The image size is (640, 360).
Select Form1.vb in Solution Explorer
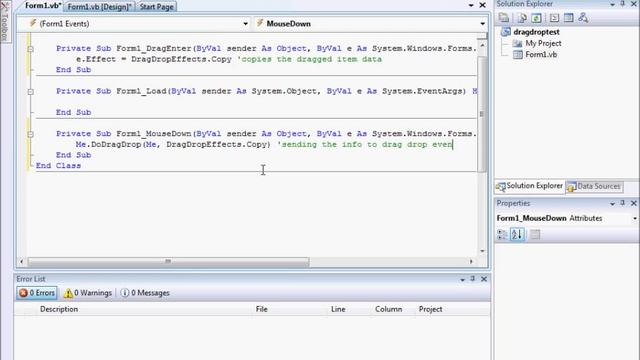(541, 55)
